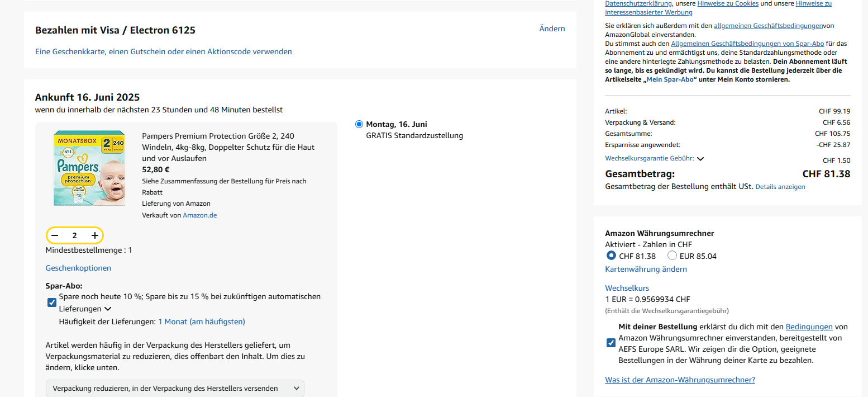Open 'Was ist der Amazon-Währungsumrechner?' link
This screenshot has height=397, width=868.
coord(680,380)
